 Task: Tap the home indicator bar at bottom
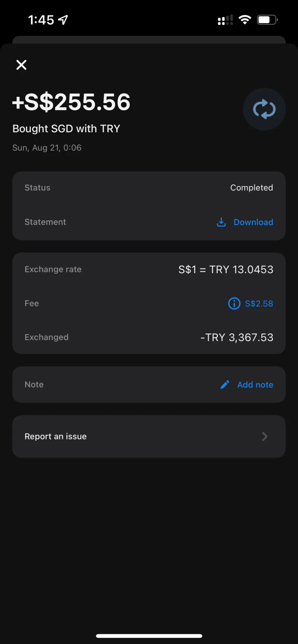tap(149, 636)
